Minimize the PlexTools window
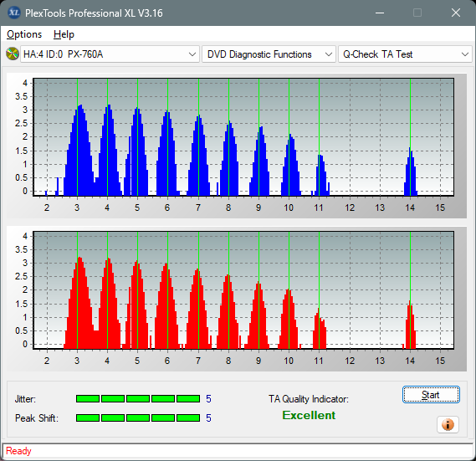The width and height of the screenshot is (476, 461). click(x=380, y=13)
